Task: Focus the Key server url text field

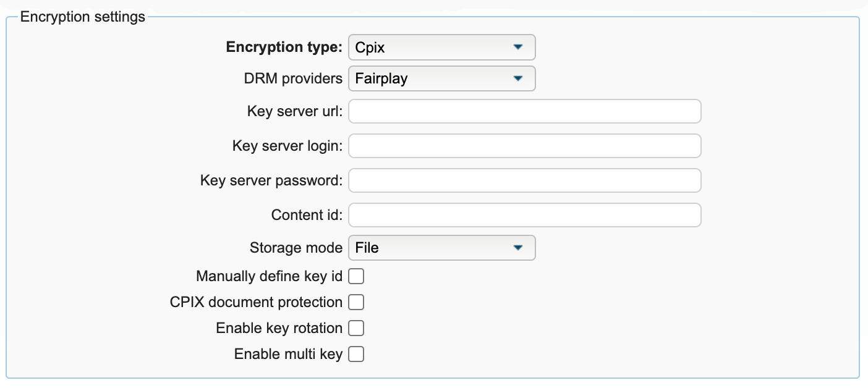Action: point(524,112)
